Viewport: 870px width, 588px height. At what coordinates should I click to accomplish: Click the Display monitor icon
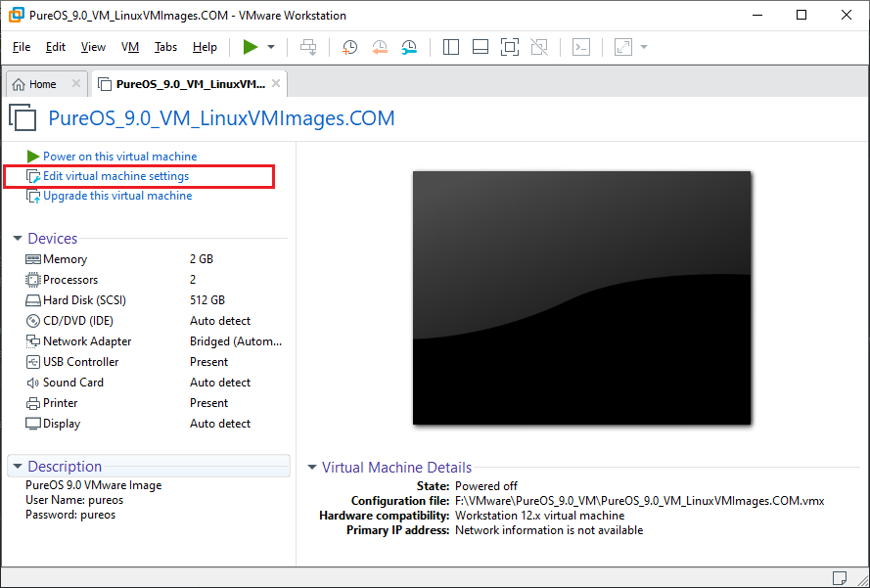[x=33, y=424]
